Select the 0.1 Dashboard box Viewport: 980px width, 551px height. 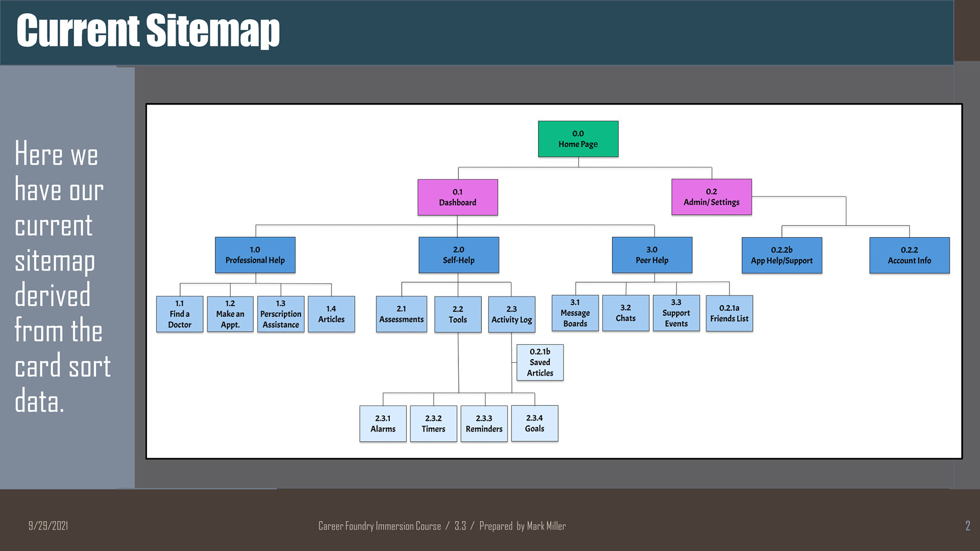point(457,197)
